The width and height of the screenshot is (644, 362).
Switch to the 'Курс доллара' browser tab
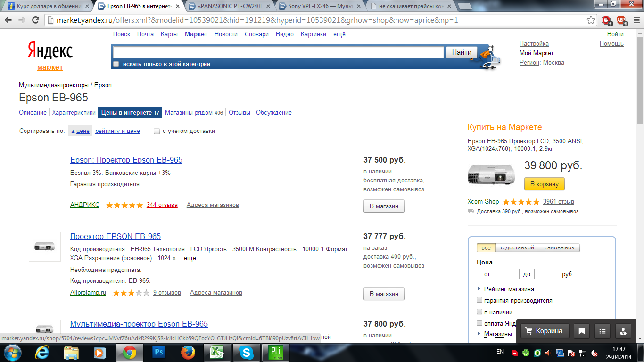(x=47, y=6)
